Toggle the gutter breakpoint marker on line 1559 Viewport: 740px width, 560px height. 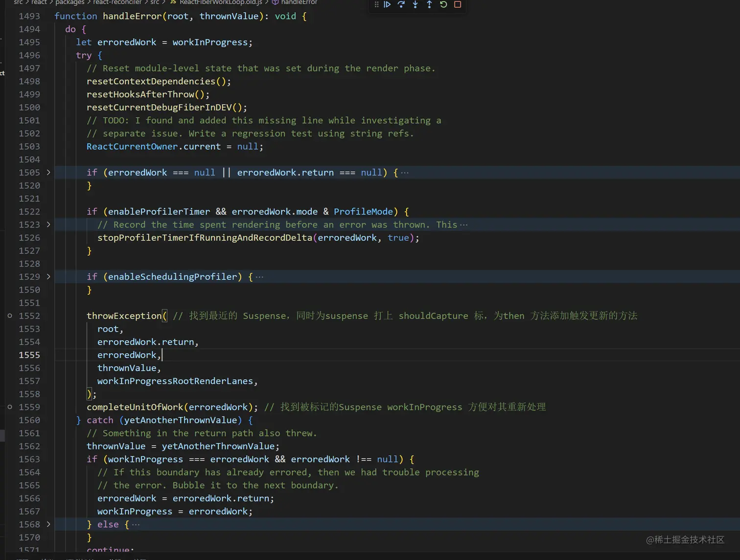tap(10, 407)
